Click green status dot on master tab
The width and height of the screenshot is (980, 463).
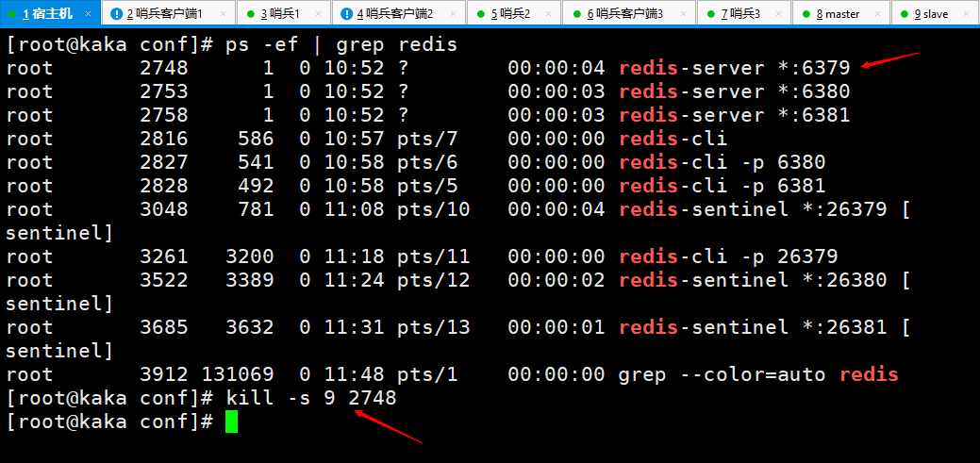pyautogui.click(x=806, y=14)
